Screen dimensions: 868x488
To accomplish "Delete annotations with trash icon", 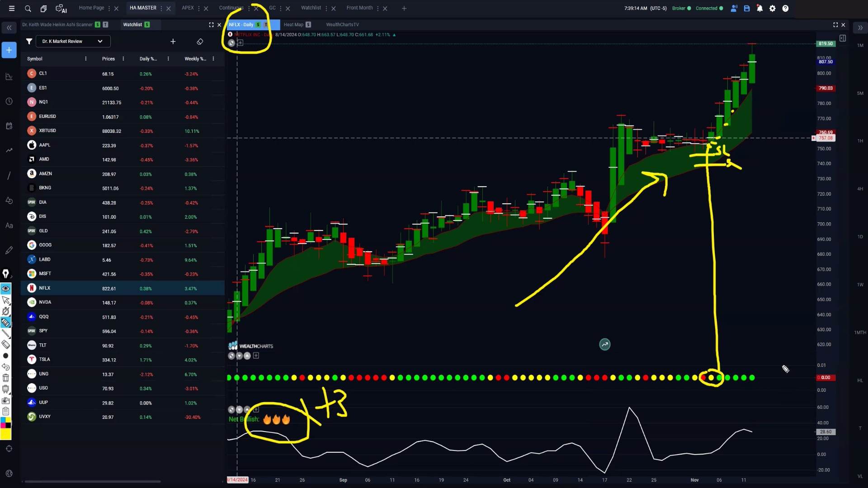I will [x=5, y=378].
